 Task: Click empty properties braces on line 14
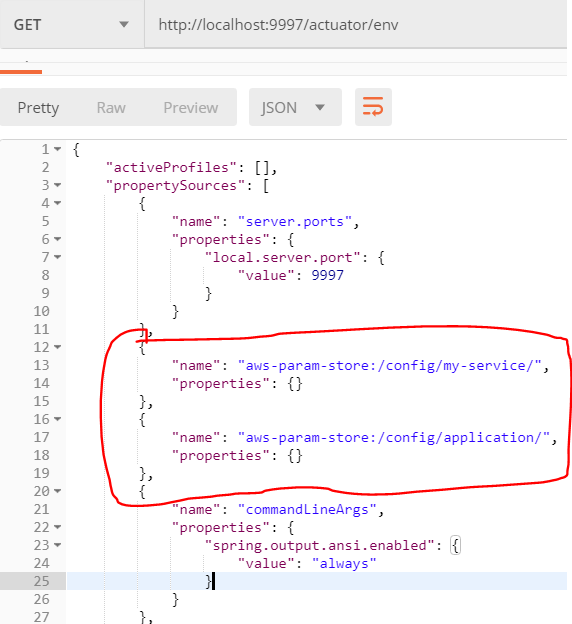coord(295,384)
